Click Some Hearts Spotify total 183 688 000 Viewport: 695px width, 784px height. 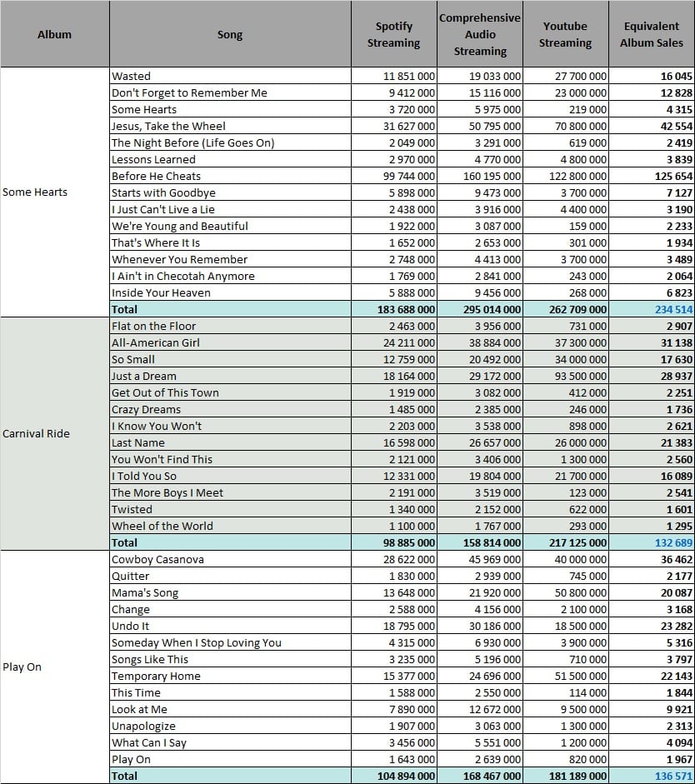coord(394,309)
